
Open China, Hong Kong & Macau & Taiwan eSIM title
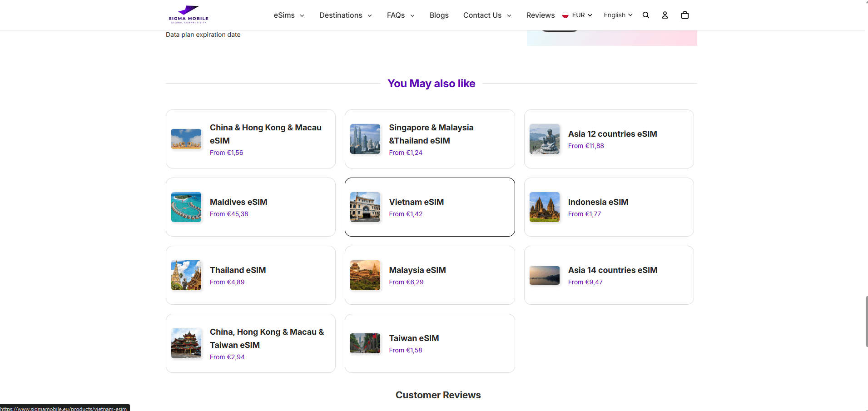coord(267,338)
